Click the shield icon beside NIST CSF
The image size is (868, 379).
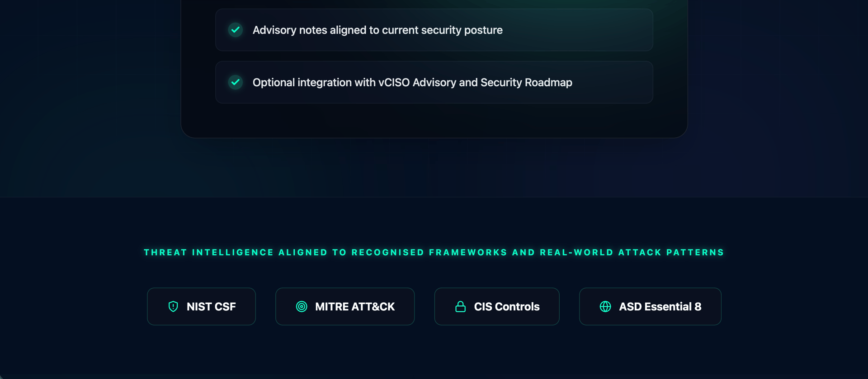[x=173, y=307]
